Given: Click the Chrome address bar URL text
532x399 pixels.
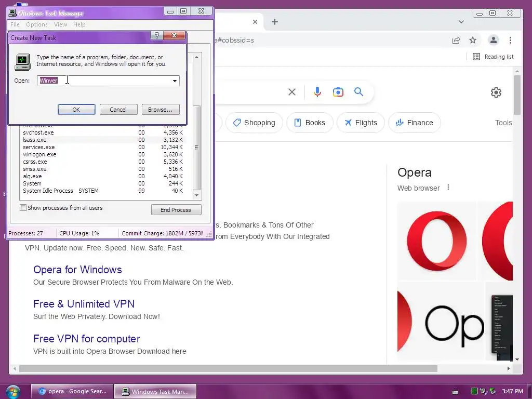Looking at the screenshot, I should [234, 41].
